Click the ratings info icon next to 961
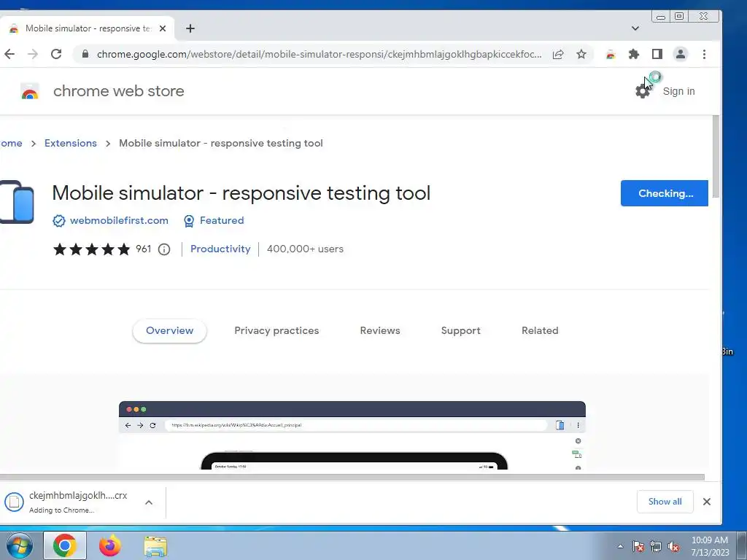 pos(164,249)
